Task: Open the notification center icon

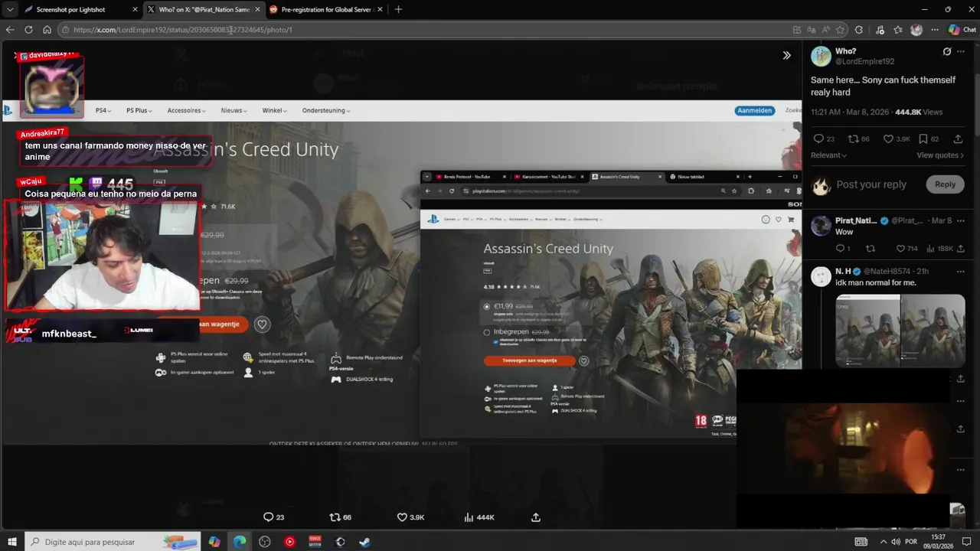Action: point(966,542)
